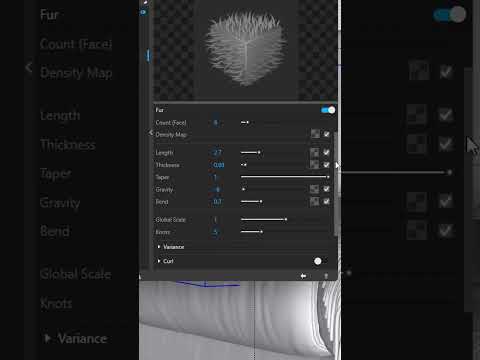
Task: Click the small arrow on panel's right edge
Action: click(337, 165)
